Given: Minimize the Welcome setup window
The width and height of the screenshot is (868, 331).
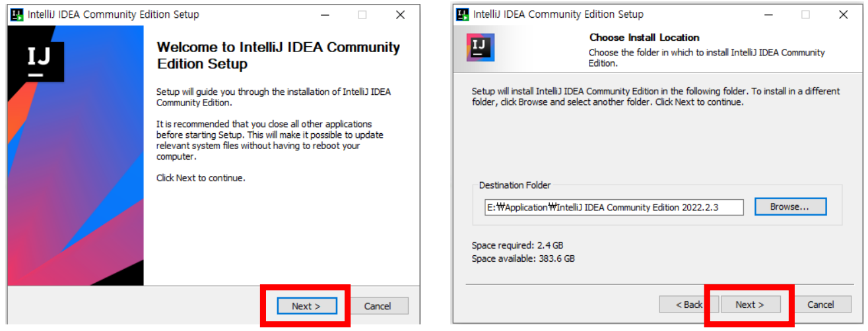Looking at the screenshot, I should coord(324,15).
